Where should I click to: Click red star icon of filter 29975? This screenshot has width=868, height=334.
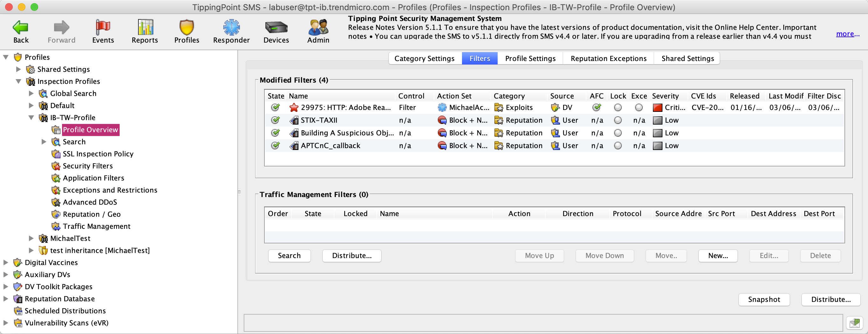[294, 107]
